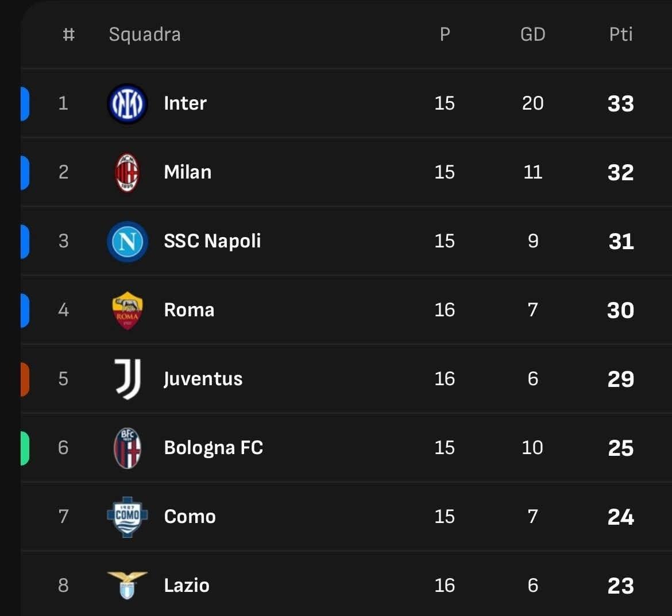Click the Roma wolf crest
672x616 pixels.
click(x=128, y=311)
